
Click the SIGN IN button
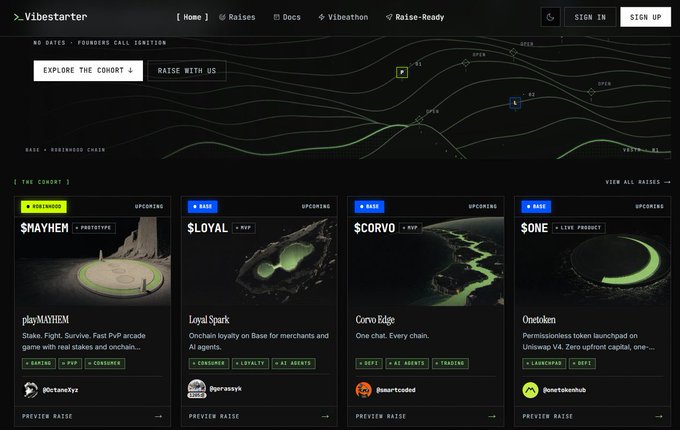click(590, 17)
